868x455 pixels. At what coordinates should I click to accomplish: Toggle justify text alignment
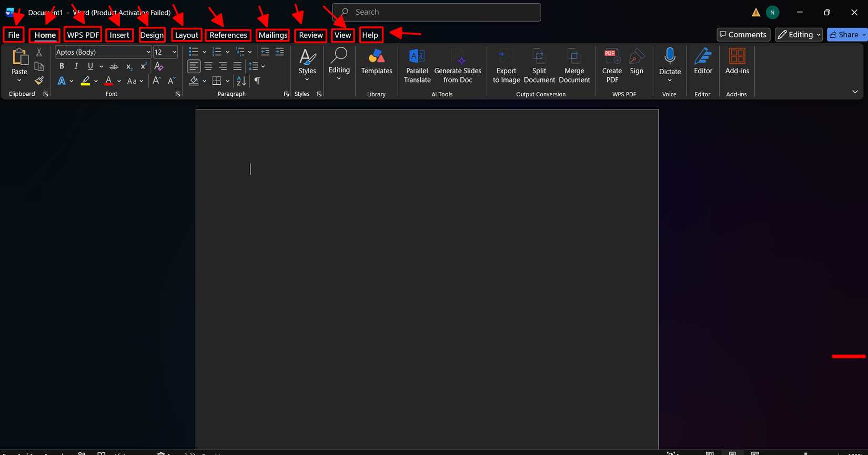coord(238,66)
